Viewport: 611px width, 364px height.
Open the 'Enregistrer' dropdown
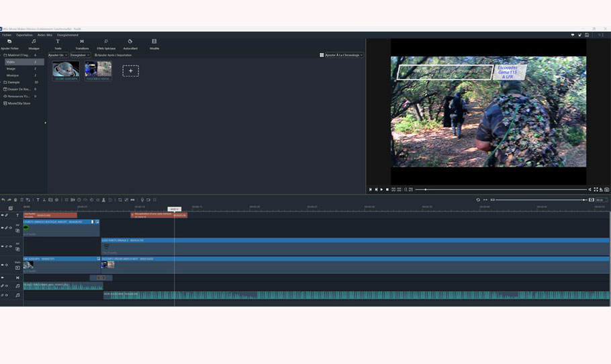pyautogui.click(x=80, y=55)
